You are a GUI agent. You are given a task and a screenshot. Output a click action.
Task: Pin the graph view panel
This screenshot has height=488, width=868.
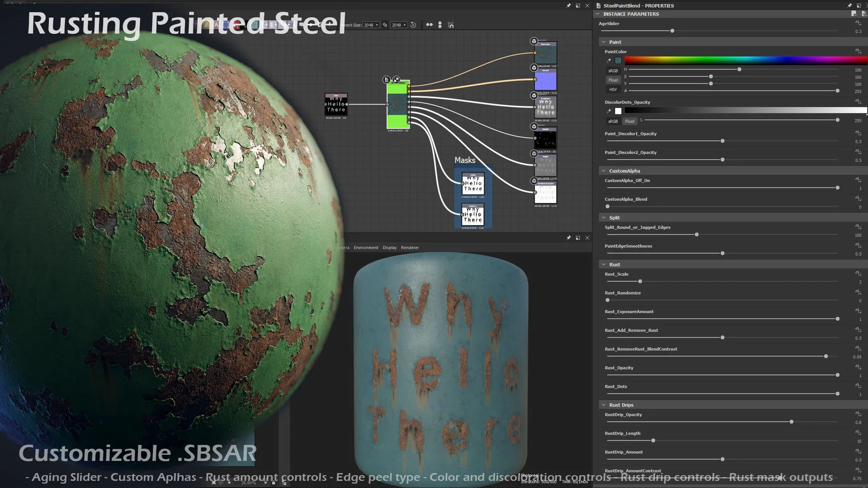click(x=569, y=6)
